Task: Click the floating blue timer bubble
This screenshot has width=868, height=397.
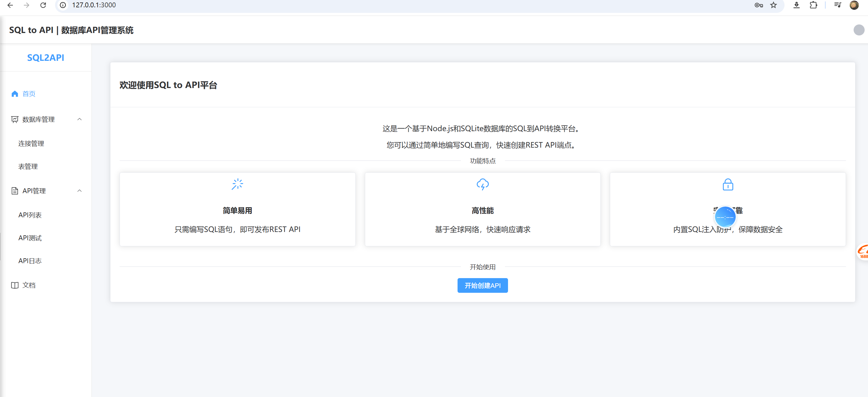Action: point(725,217)
